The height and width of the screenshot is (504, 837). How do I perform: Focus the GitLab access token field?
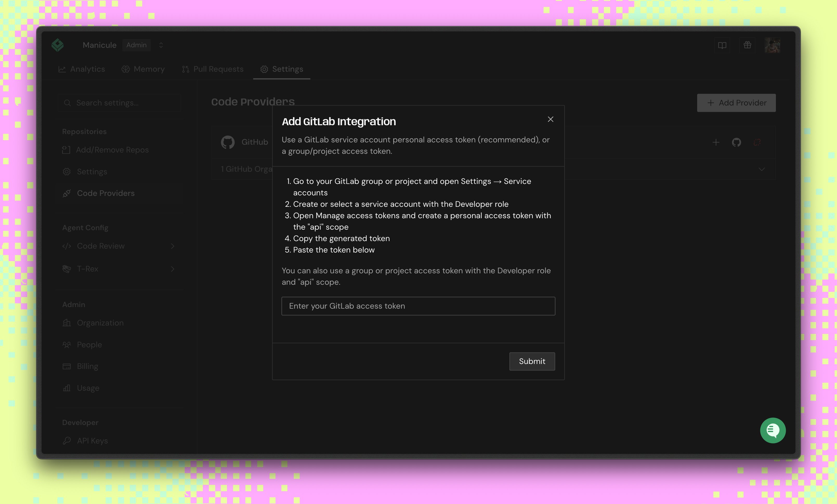(x=418, y=306)
